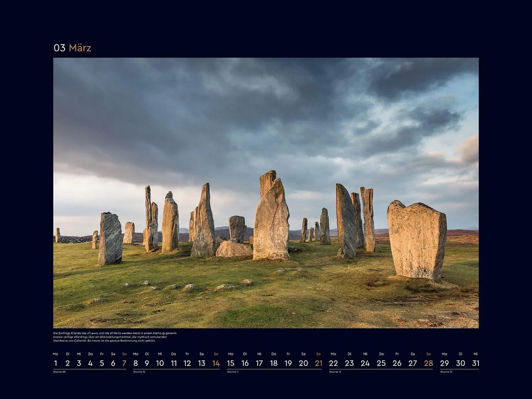
Task: Select day 4 in the calendar row
Action: pyautogui.click(x=90, y=363)
